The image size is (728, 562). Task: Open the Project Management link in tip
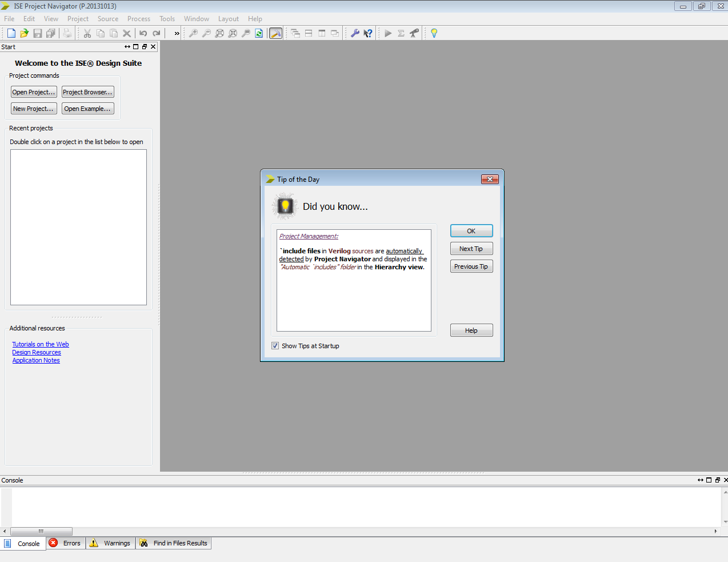pyautogui.click(x=309, y=236)
